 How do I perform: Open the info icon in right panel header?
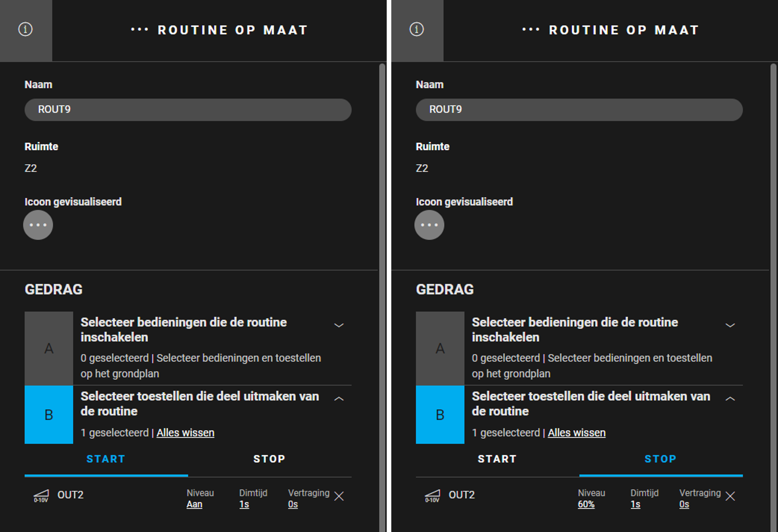pyautogui.click(x=417, y=29)
